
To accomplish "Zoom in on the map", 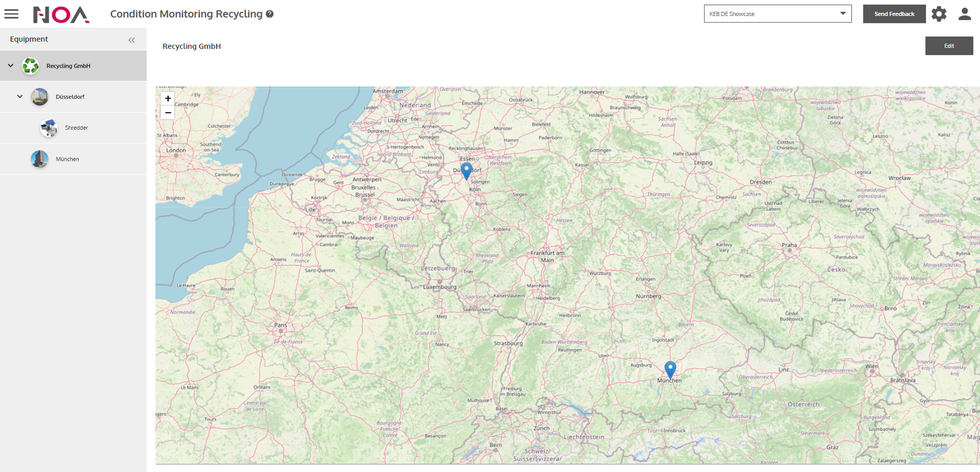I will click(168, 99).
